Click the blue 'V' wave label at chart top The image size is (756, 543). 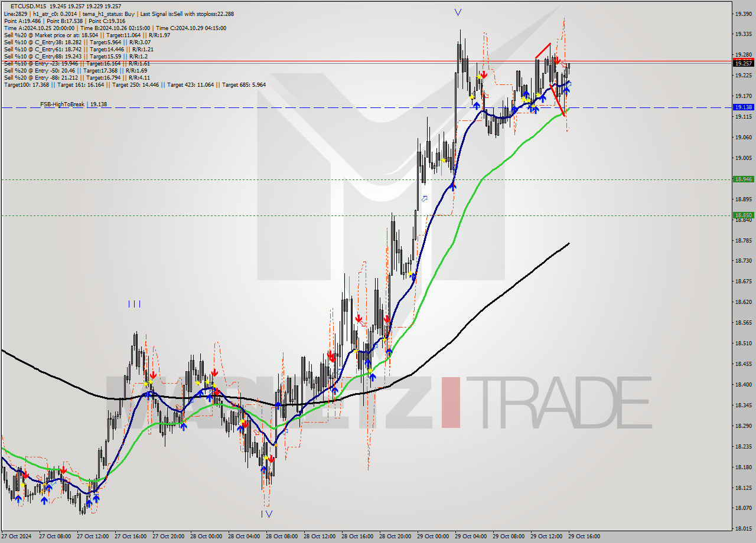(458, 12)
